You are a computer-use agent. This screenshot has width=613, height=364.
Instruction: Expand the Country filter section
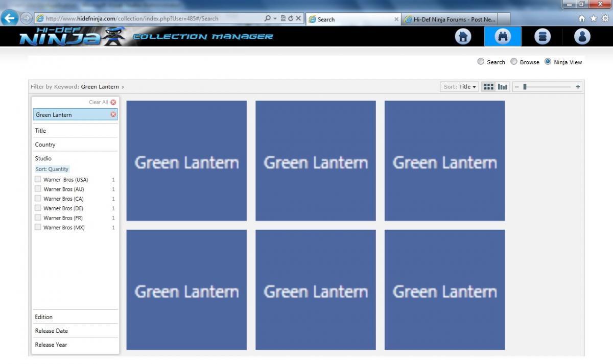click(x=75, y=144)
